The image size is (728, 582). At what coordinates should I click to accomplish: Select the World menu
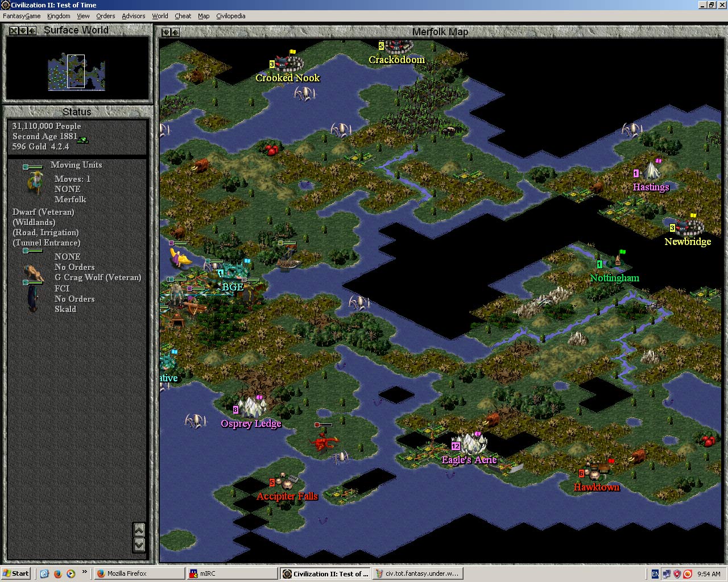(x=160, y=16)
